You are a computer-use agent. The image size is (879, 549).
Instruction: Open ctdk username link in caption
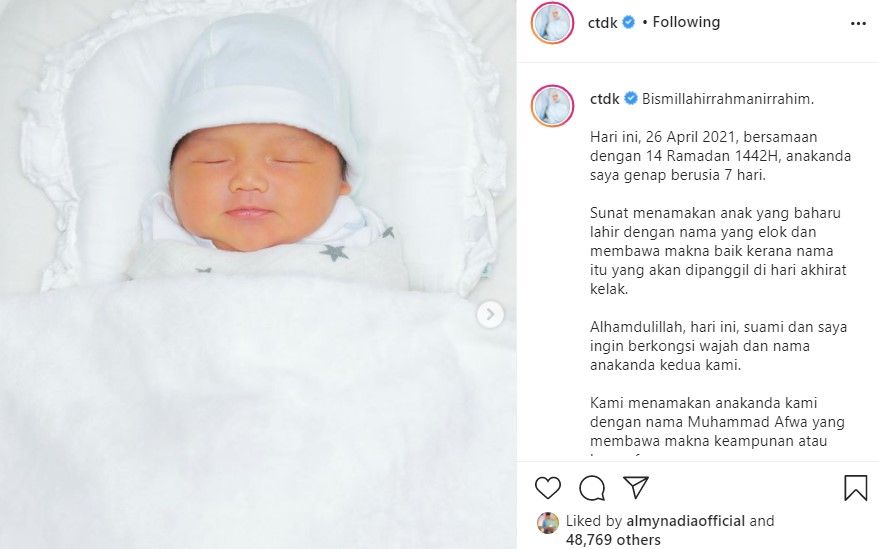click(x=605, y=99)
